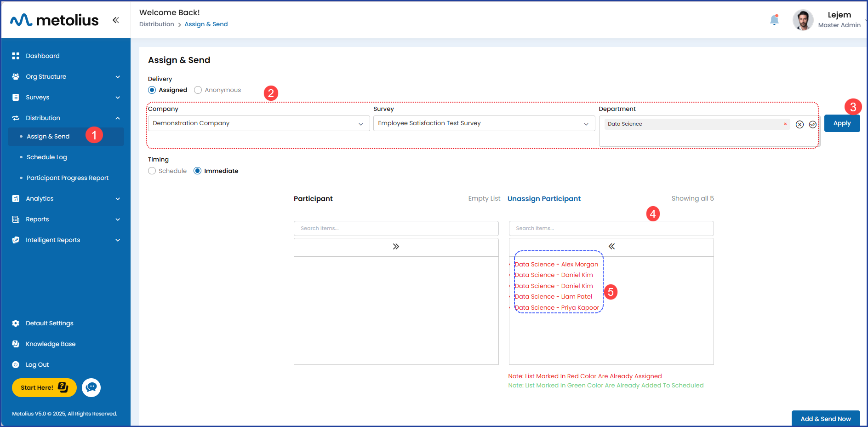
Task: Choose the Schedule timing option
Action: point(152,171)
